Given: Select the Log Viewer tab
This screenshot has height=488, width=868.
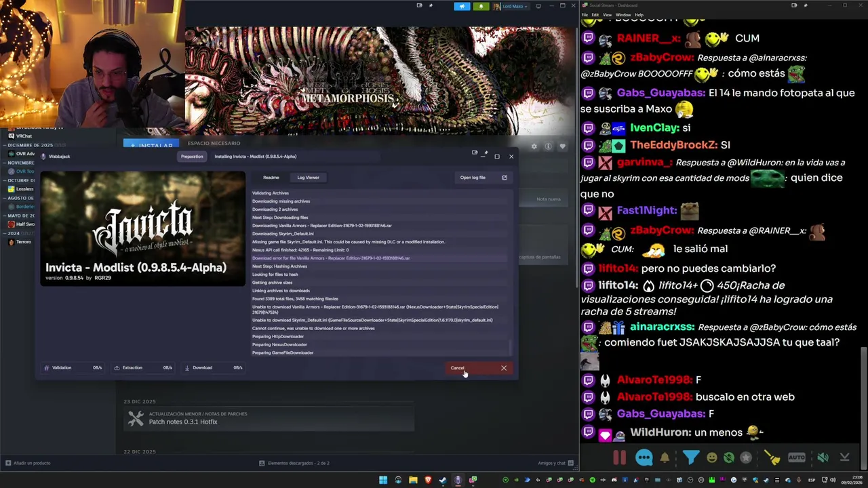Looking at the screenshot, I should pos(308,178).
